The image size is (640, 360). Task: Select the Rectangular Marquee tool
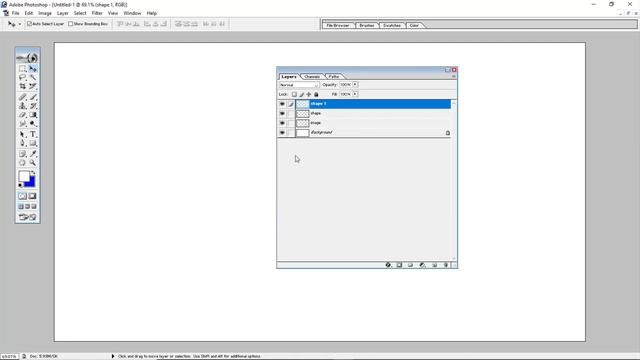click(22, 69)
